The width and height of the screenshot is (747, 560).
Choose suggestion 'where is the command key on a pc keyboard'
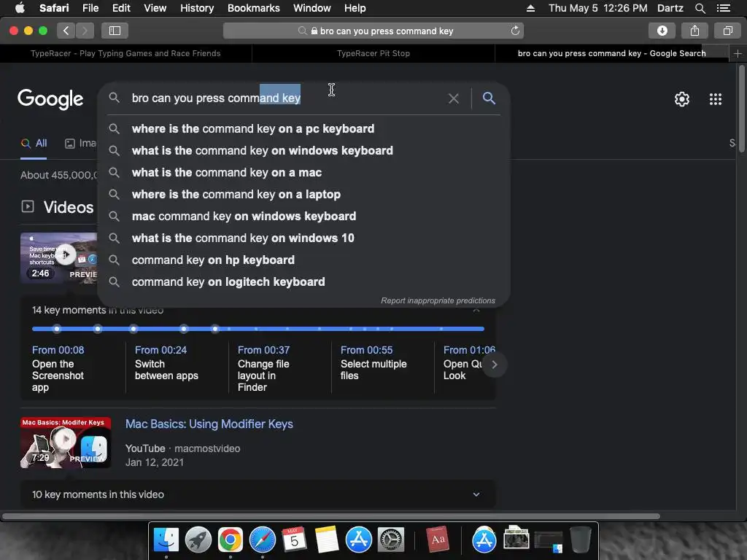303,128
